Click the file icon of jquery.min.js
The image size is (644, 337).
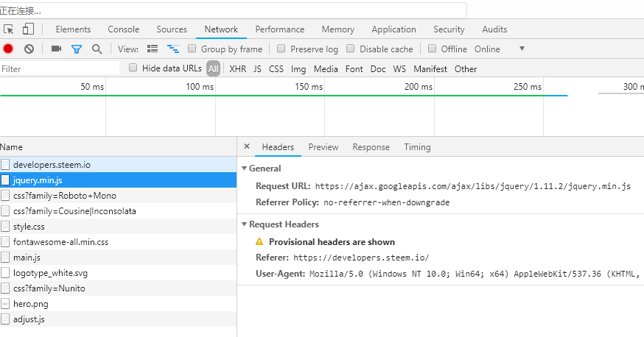point(5,180)
